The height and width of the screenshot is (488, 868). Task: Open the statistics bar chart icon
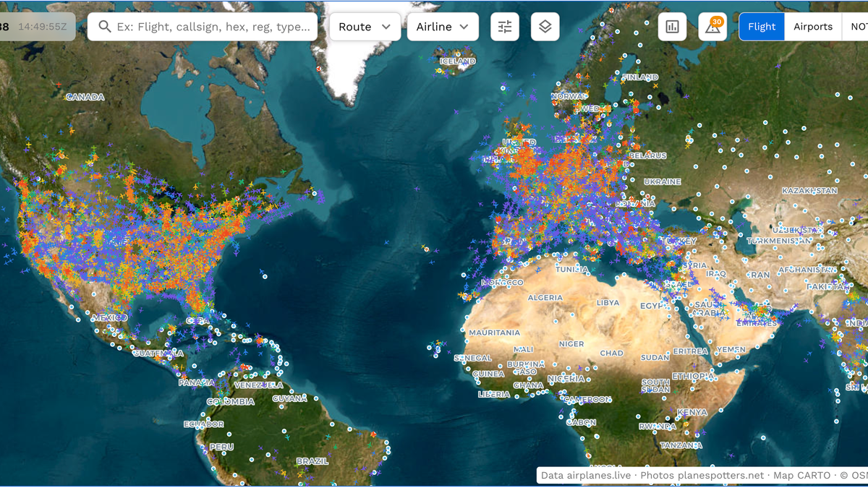[672, 27]
